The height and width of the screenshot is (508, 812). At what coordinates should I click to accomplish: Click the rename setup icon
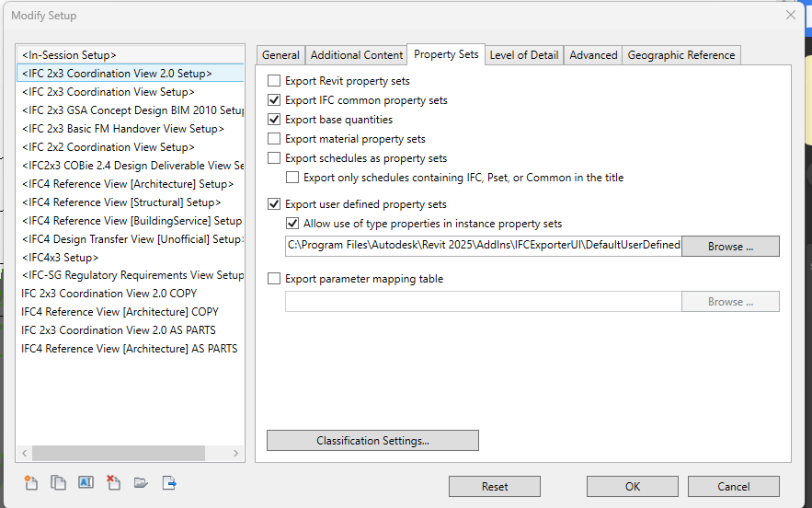coord(86,482)
